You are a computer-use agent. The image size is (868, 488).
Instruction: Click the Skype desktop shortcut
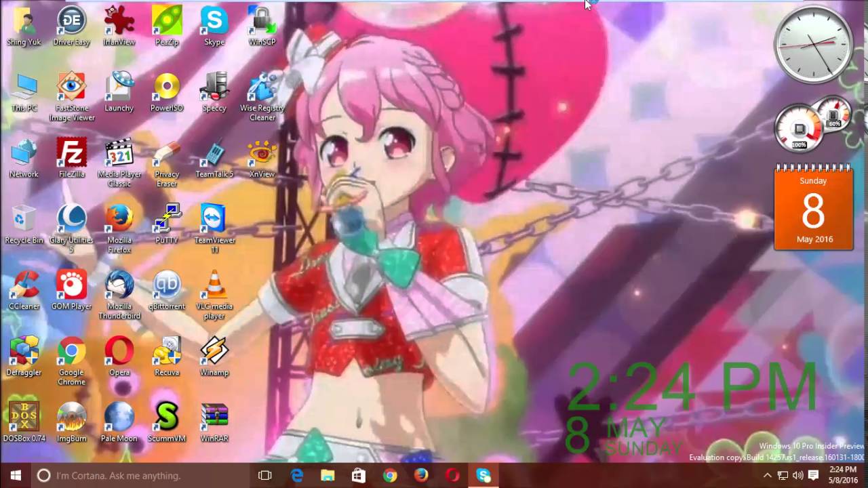pyautogui.click(x=214, y=27)
